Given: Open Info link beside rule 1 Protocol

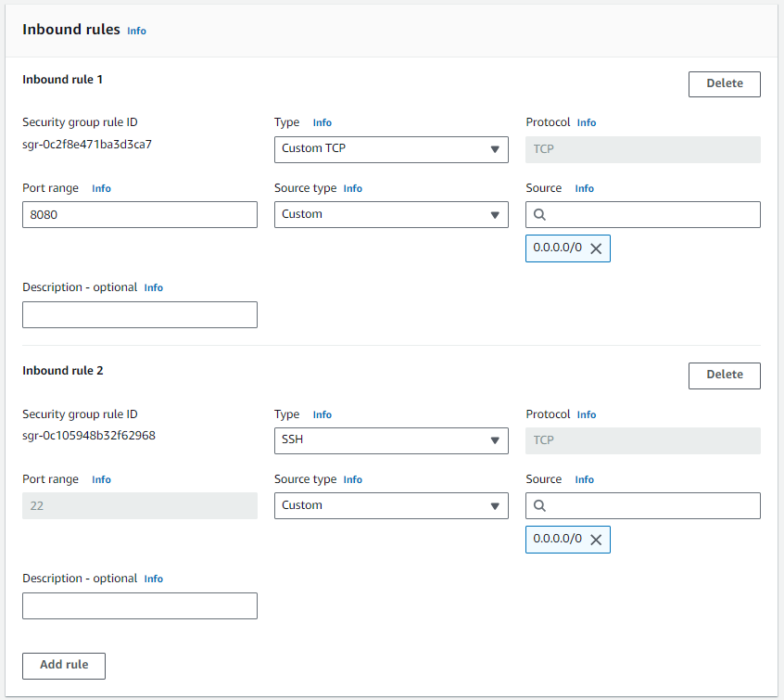Looking at the screenshot, I should [x=586, y=122].
